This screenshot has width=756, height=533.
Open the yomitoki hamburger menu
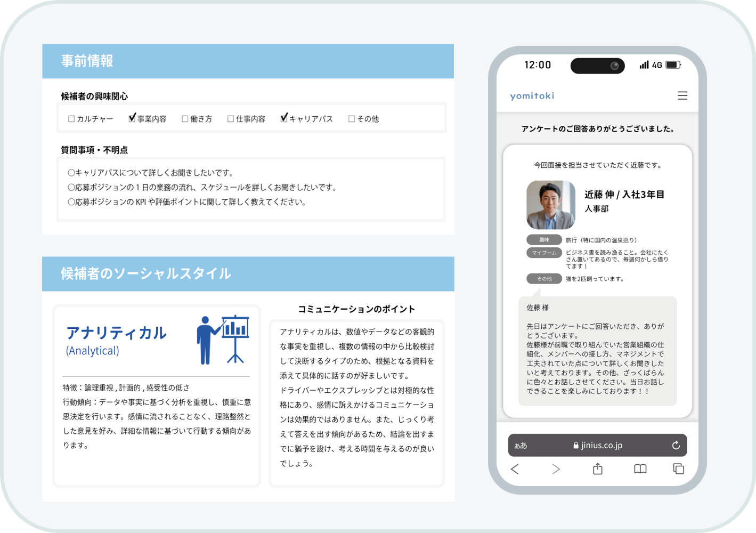tap(682, 96)
